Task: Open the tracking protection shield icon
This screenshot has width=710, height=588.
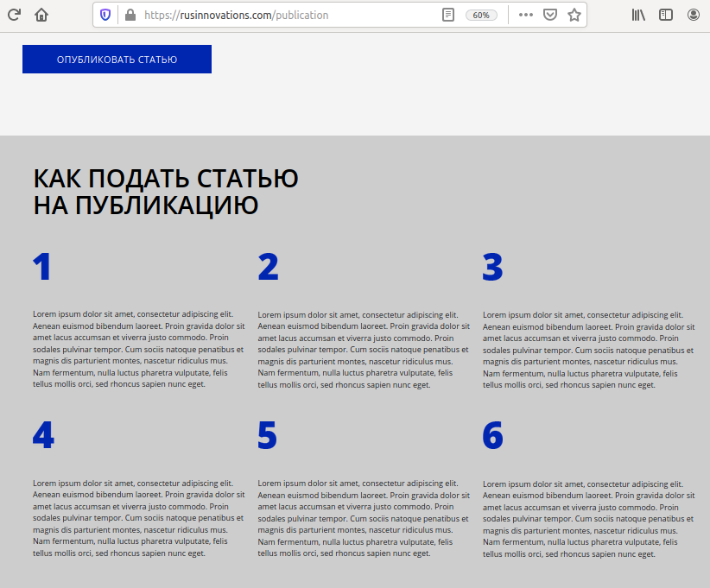Action: [x=105, y=15]
